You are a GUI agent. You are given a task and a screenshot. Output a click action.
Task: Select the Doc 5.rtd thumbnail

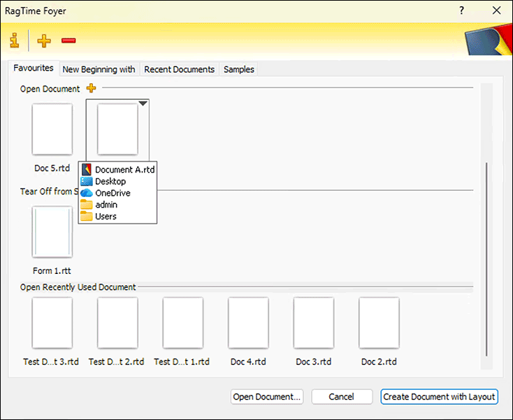[x=52, y=130]
